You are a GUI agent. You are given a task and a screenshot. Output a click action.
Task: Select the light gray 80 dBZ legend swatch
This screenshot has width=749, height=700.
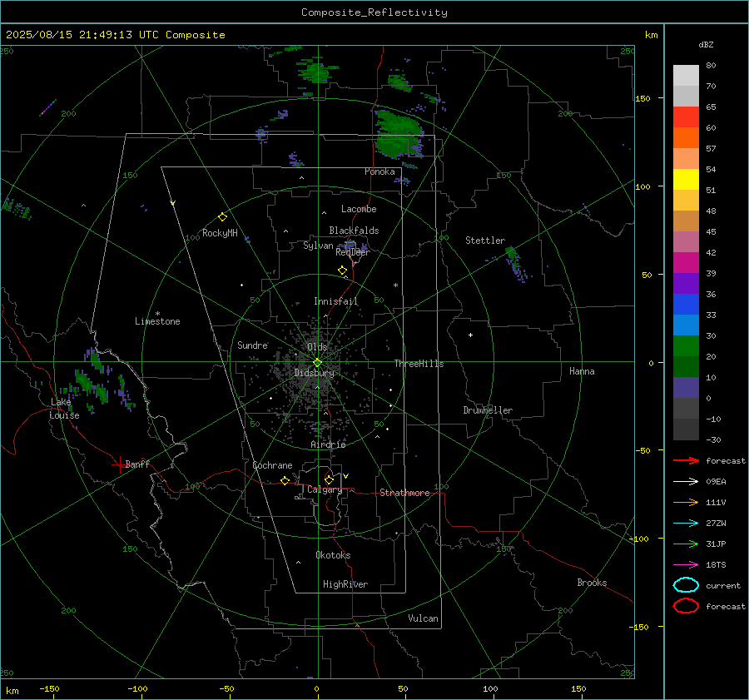click(686, 76)
